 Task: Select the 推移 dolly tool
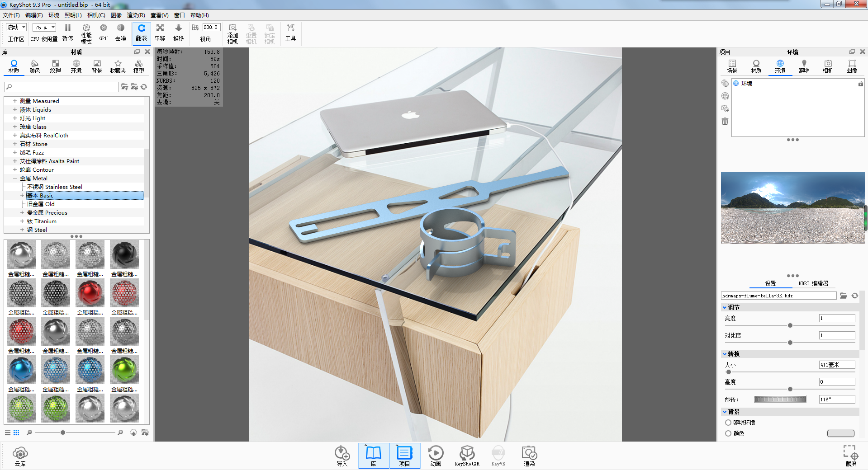coord(179,33)
